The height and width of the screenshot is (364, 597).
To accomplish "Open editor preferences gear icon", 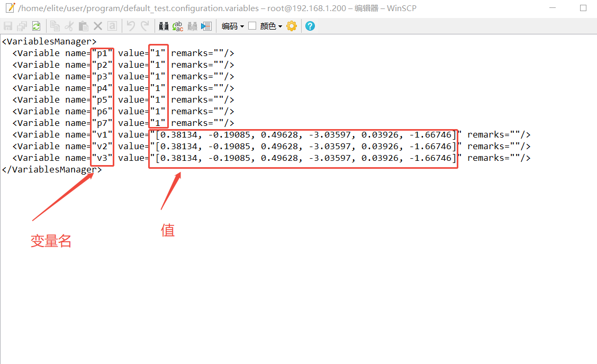I will (x=292, y=26).
